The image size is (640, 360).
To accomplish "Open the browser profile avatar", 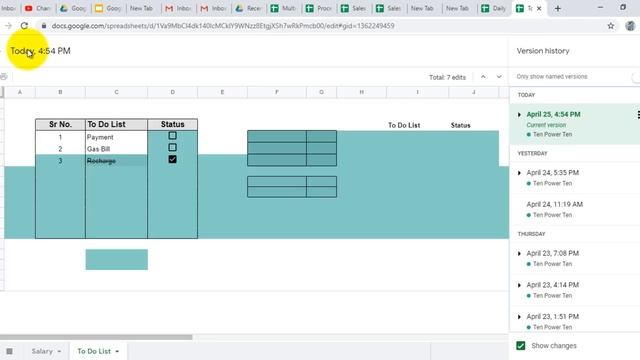I will point(630,26).
